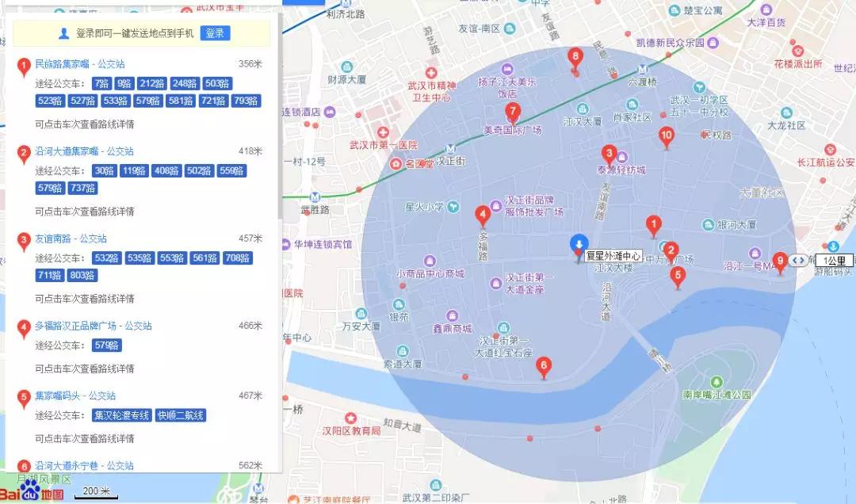Click list marker 5 beside 集家嘴码头
856x504 pixels.
[24, 399]
